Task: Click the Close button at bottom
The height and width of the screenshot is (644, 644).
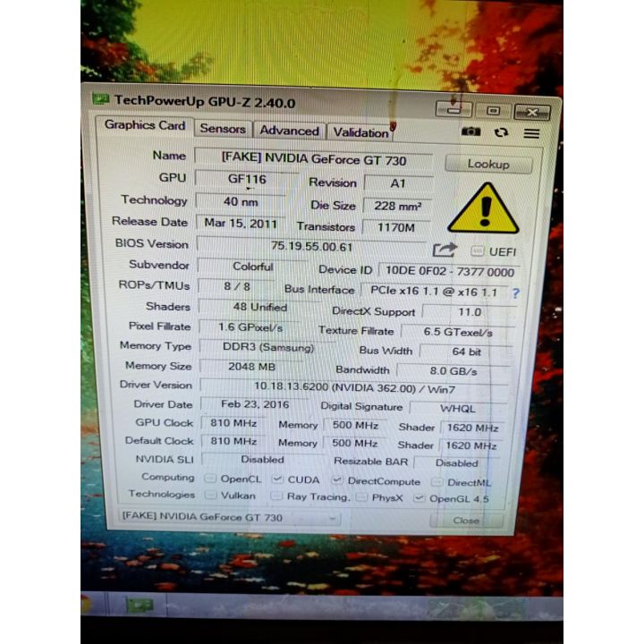Action: pos(466,520)
